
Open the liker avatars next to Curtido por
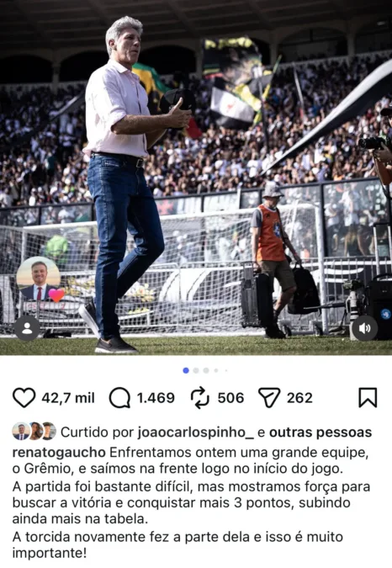click(x=34, y=431)
